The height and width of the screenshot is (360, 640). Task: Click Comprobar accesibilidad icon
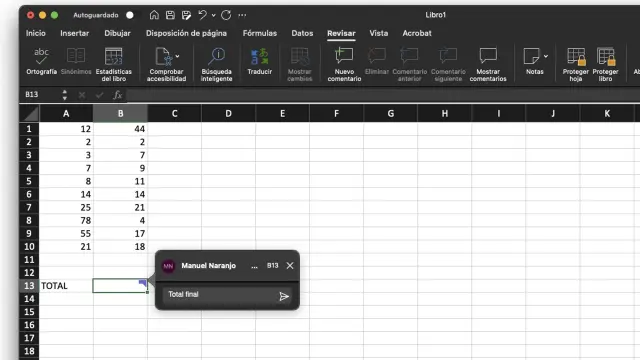pos(163,56)
